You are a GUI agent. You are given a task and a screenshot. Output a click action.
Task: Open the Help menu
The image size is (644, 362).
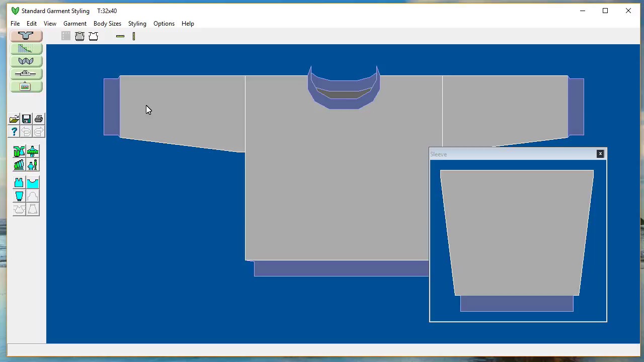pos(188,24)
